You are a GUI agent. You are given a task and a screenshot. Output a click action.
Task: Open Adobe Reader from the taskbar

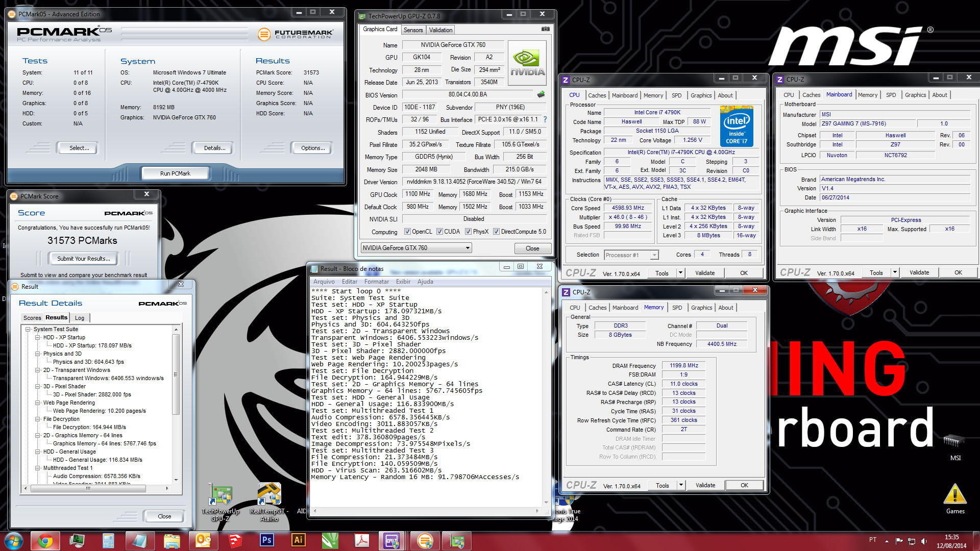point(362,541)
